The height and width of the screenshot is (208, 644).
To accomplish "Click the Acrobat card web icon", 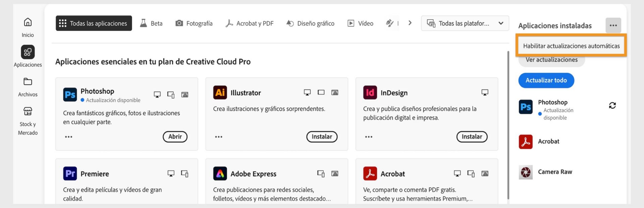I will click(485, 174).
